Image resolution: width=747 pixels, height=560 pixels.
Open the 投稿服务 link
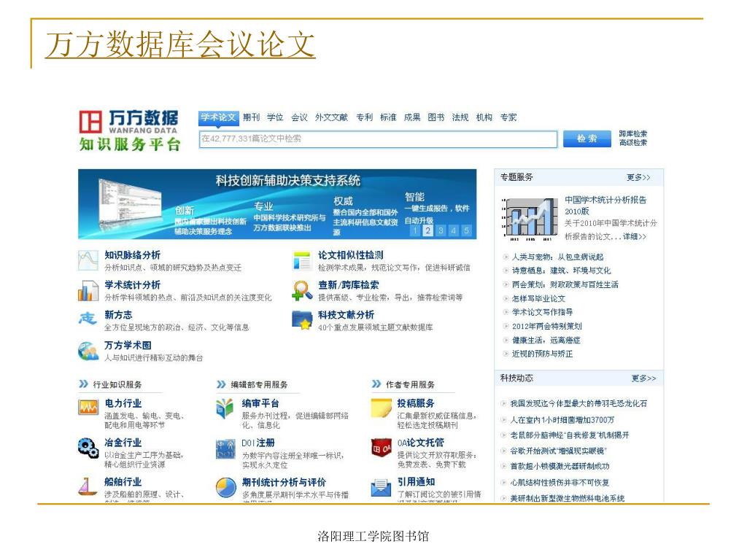[x=415, y=403]
